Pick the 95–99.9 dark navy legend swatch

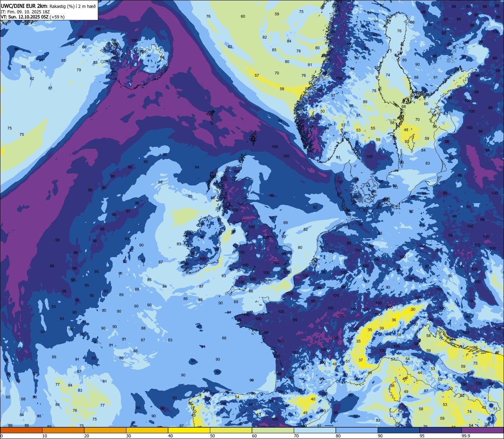point(441,430)
